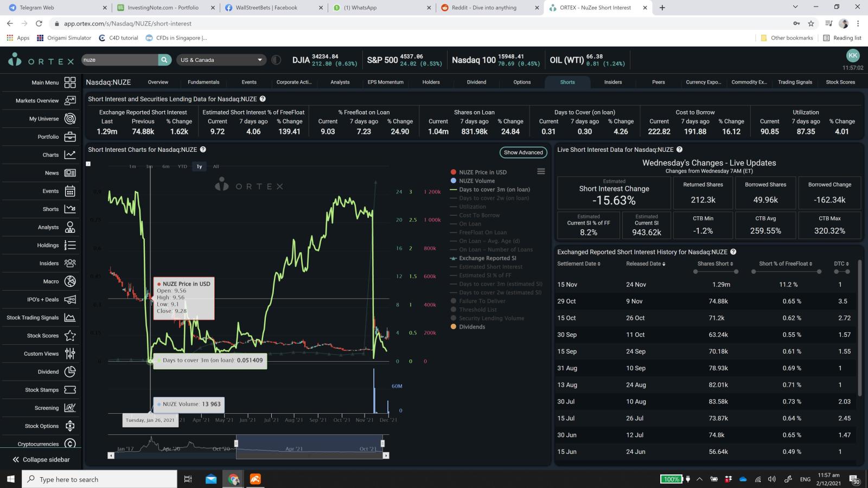Open Markets Overview sidebar icon

click(x=70, y=100)
